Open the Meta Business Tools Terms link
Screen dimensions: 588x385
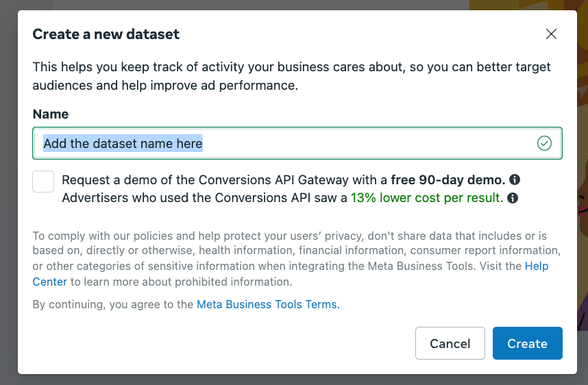click(268, 304)
